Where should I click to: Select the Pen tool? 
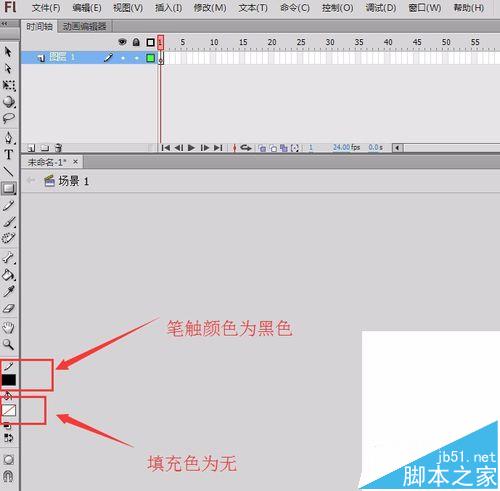[x=9, y=137]
